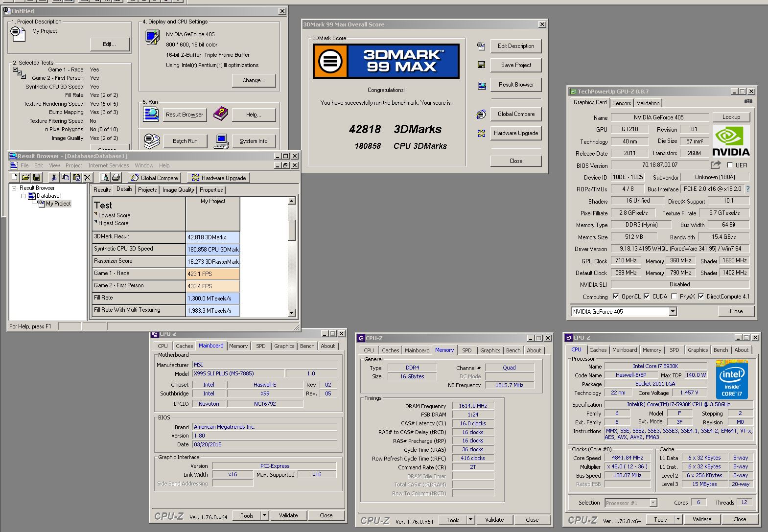The height and width of the screenshot is (532, 768).
Task: Click the Edit Description icon in score window
Action: point(481,46)
